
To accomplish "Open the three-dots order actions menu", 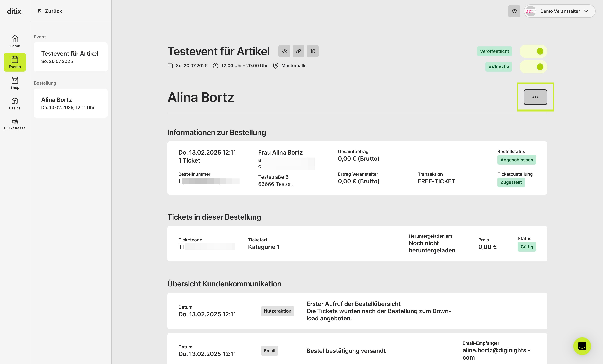I will coord(535,97).
